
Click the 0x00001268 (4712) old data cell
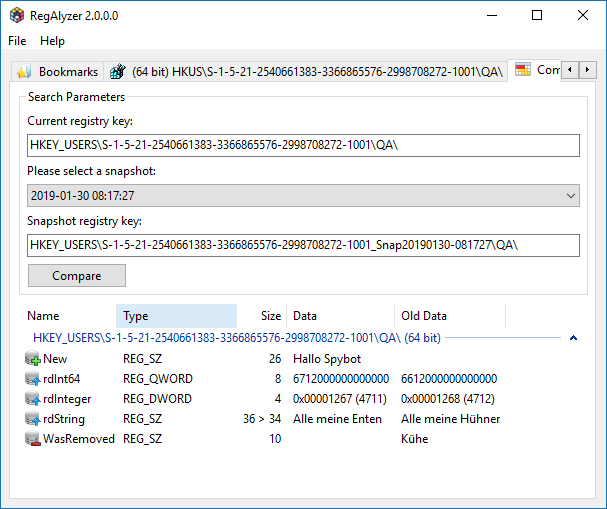(448, 399)
